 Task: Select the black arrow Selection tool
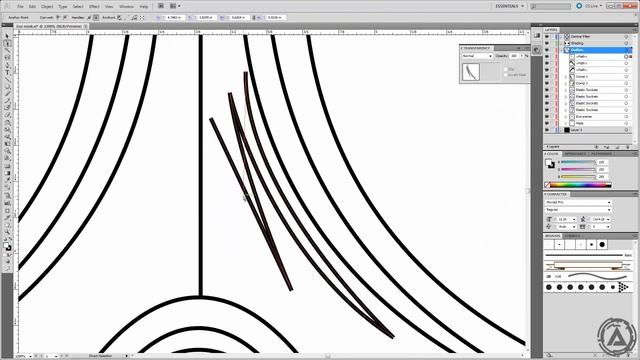pyautogui.click(x=7, y=36)
